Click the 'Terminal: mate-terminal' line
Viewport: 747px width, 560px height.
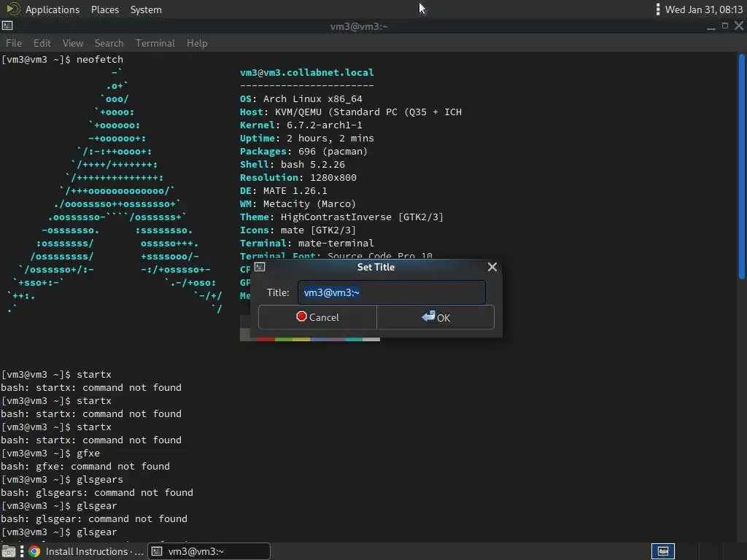[307, 244]
